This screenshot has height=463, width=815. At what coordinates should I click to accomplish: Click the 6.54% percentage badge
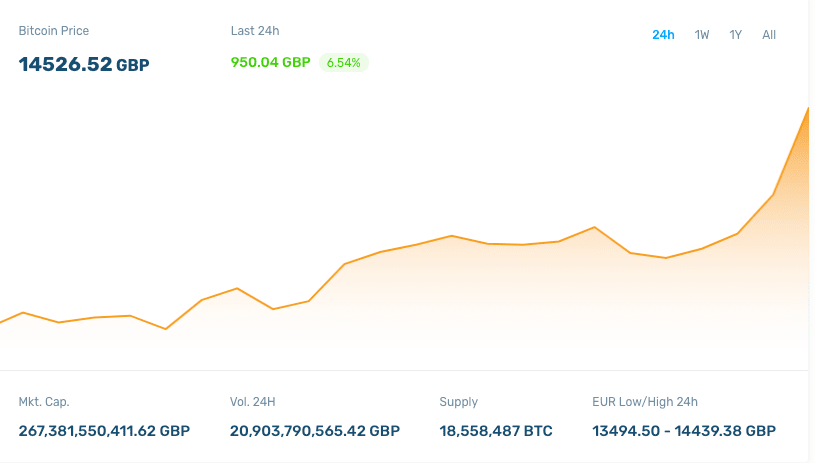(x=344, y=62)
